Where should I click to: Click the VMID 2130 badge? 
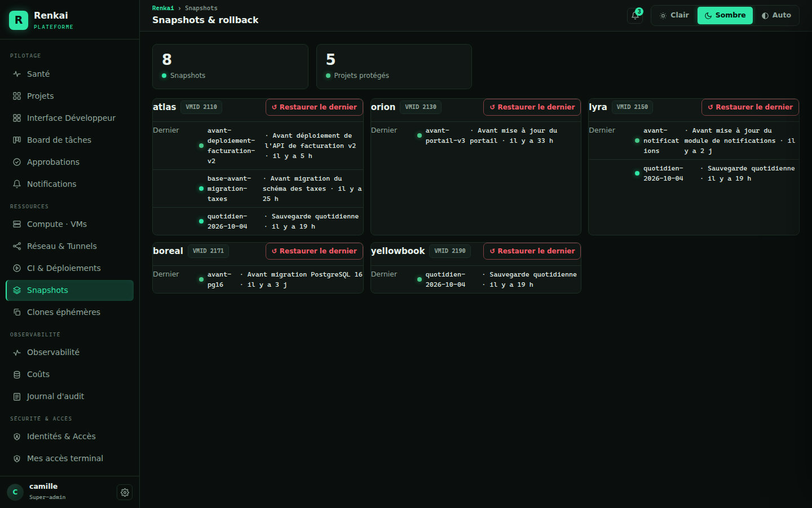tap(421, 107)
